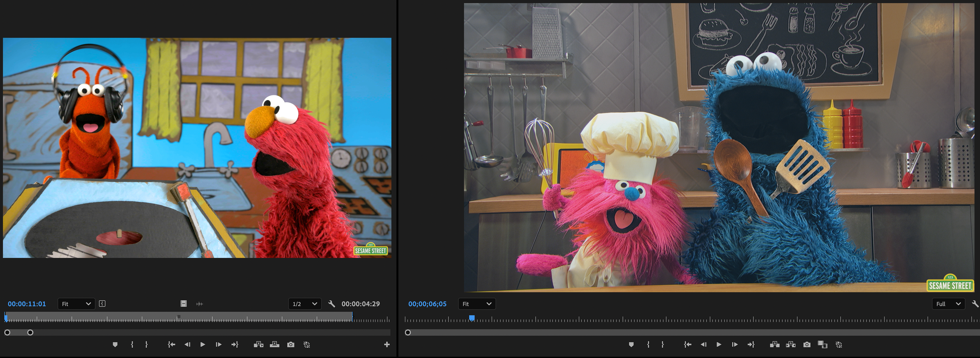Open the Source monitor button editor plus
980x358 pixels.
pos(387,345)
